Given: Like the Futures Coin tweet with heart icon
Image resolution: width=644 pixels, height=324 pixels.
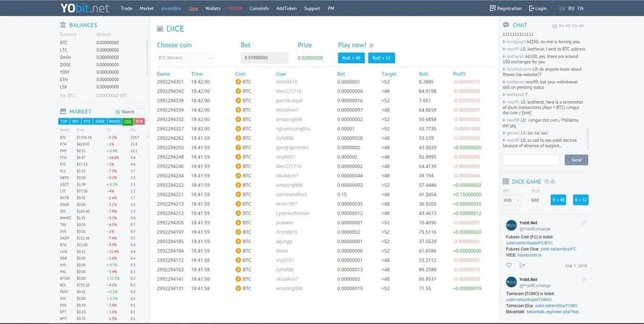Looking at the screenshot, I should click(x=509, y=265).
